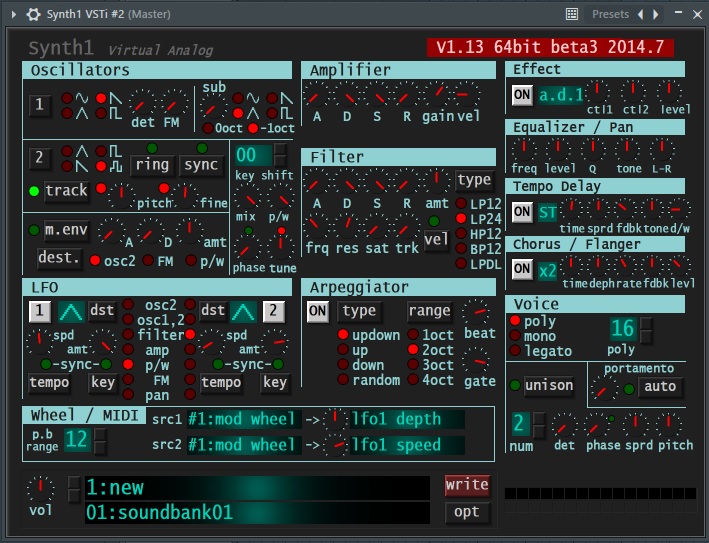Toggle filter vel button
The height and width of the screenshot is (543, 709).
click(436, 240)
